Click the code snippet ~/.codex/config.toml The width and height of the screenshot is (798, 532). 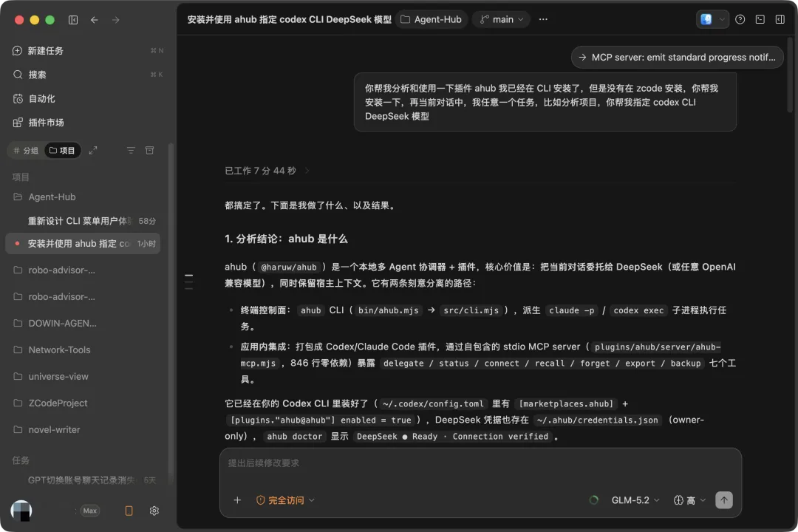[x=433, y=403]
